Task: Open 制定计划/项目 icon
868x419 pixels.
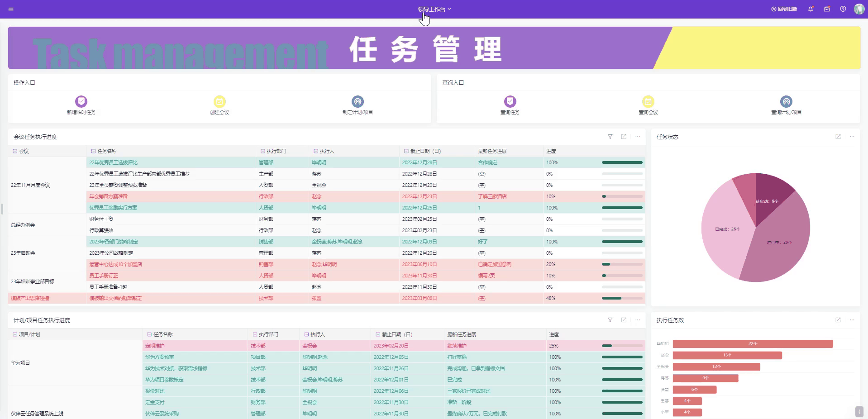Action: [358, 101]
